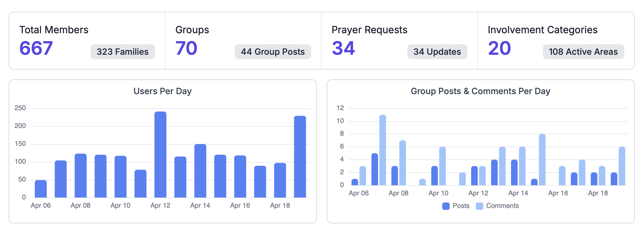Select the 108 Active Areas badge

pos(583,52)
